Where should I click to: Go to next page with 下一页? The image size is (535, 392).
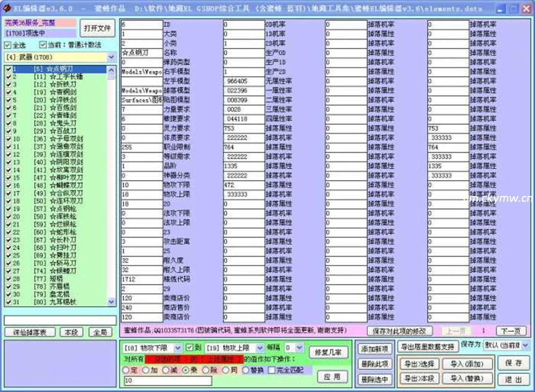(511, 330)
